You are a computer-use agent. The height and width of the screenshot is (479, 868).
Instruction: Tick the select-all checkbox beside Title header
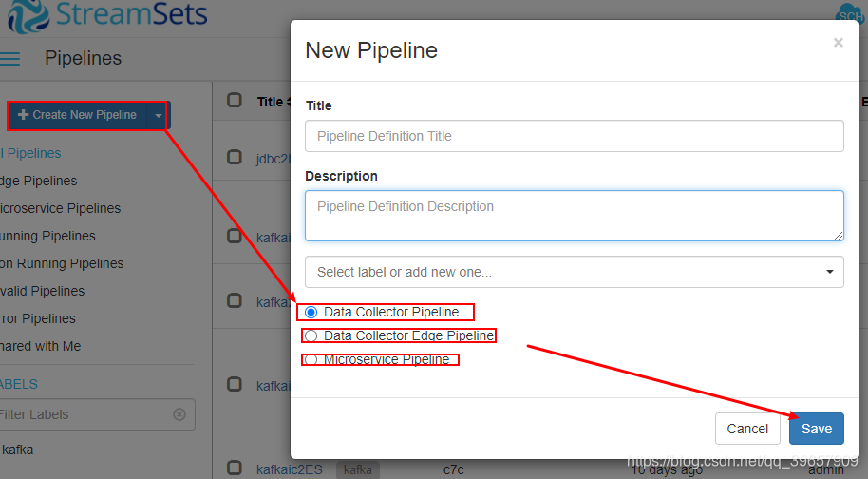pyautogui.click(x=235, y=100)
